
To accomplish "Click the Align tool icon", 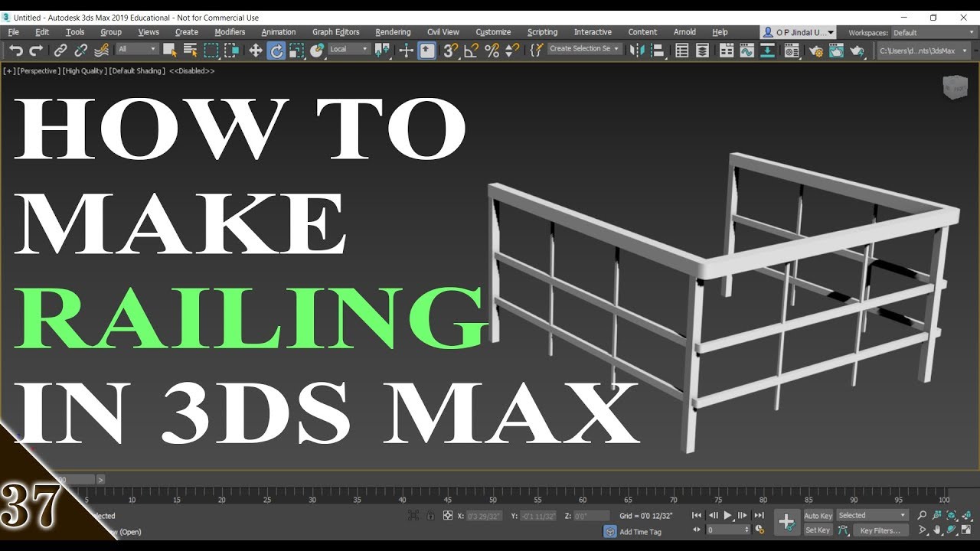I will point(657,51).
